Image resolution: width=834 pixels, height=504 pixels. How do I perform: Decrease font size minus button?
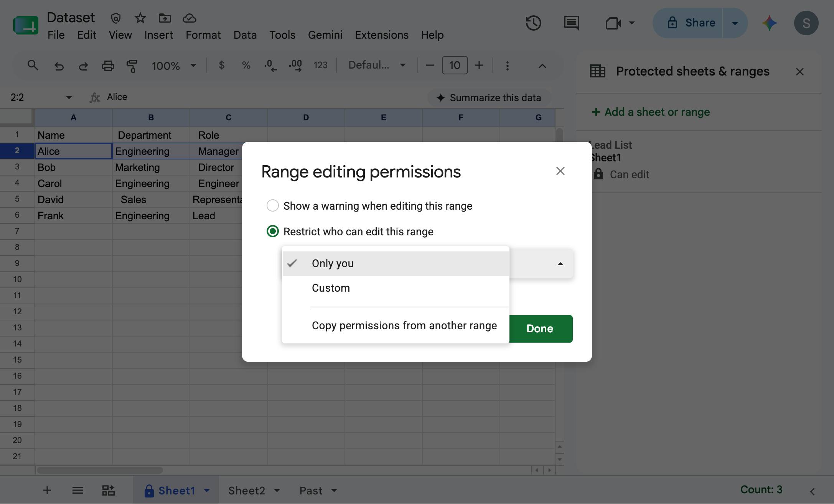pos(430,66)
